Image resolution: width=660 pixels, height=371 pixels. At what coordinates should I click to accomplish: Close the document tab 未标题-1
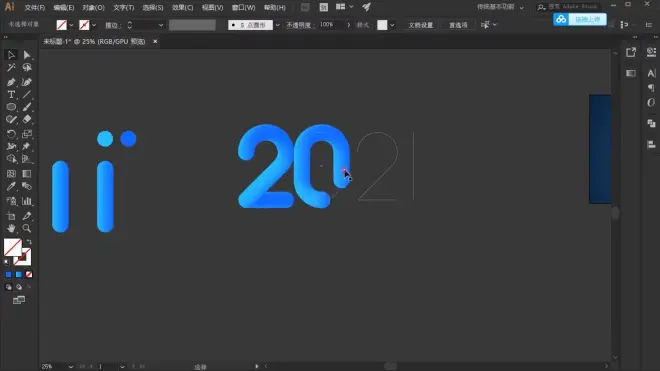[155, 41]
